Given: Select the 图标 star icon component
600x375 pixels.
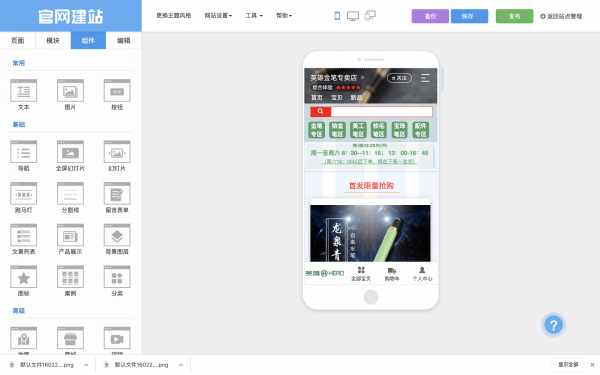Looking at the screenshot, I should (x=23, y=277).
